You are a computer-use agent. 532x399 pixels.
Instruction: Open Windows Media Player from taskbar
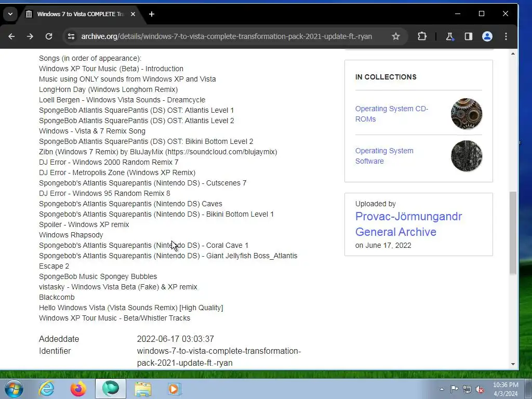(x=175, y=389)
